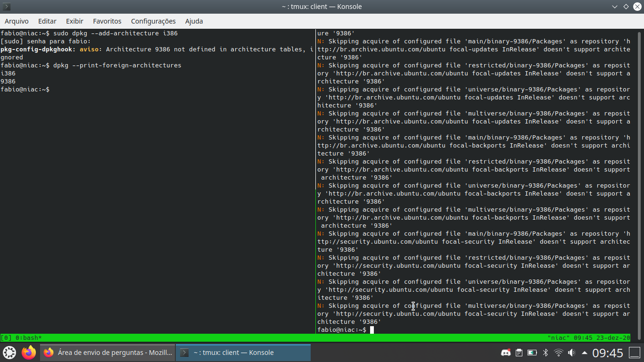The image size is (644, 362).
Task: Click the 09:45 panel clock
Action: [x=608, y=353]
